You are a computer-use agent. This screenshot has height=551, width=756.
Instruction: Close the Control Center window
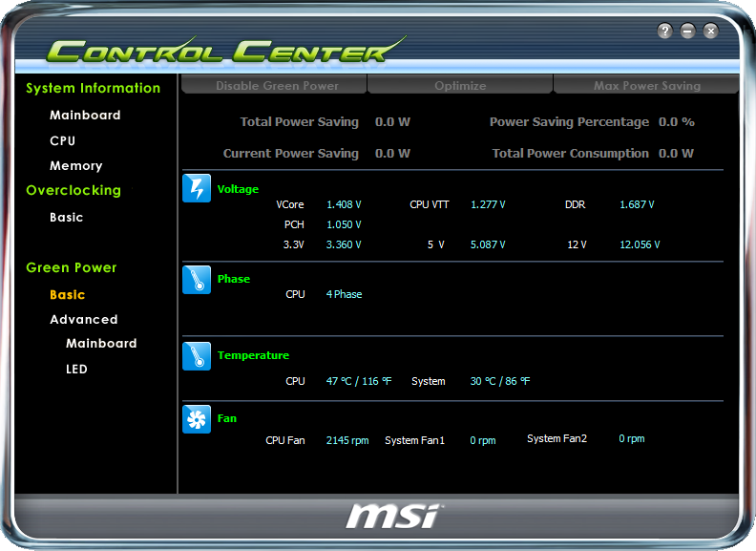[x=711, y=32]
